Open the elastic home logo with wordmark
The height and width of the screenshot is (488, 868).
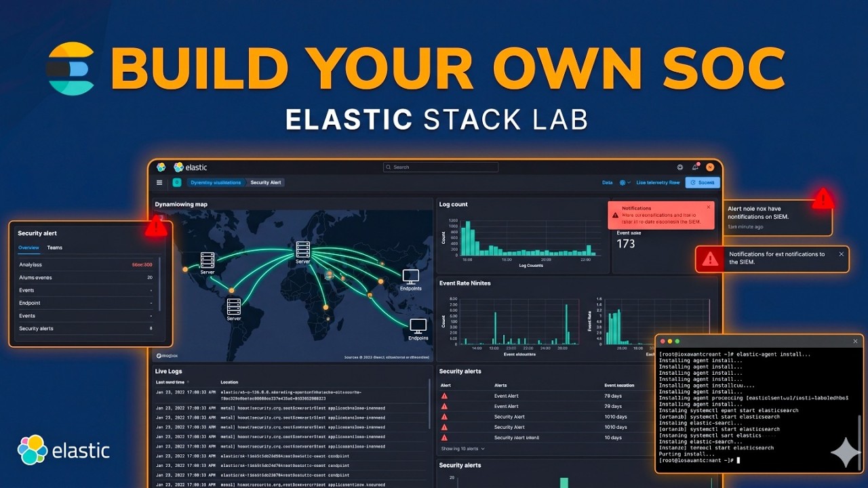point(191,167)
